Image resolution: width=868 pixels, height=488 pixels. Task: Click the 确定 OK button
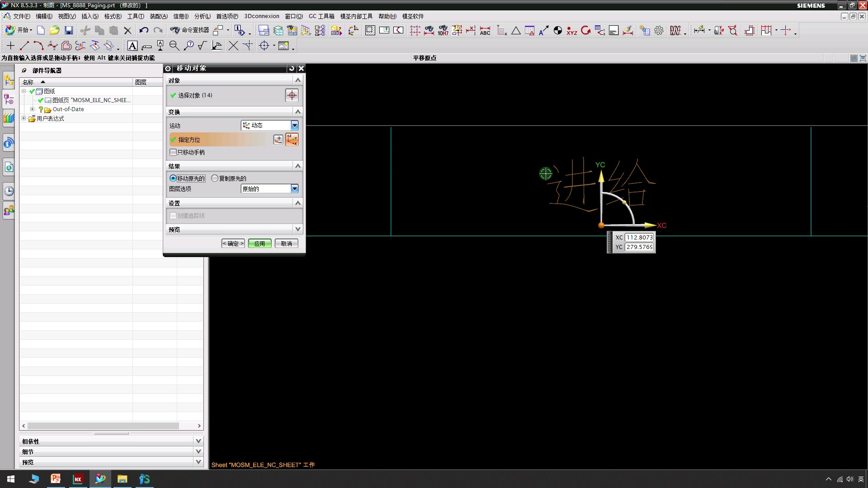click(233, 244)
